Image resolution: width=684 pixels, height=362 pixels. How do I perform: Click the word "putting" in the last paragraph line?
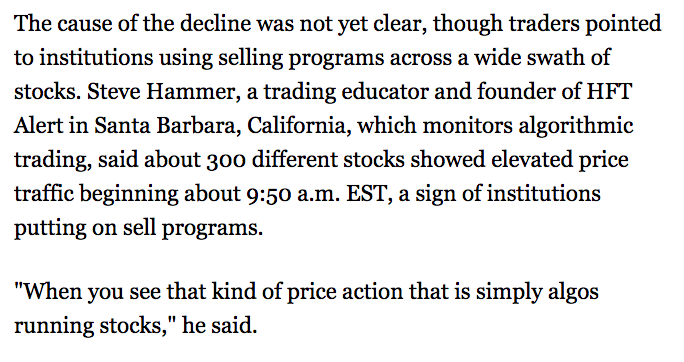pyautogui.click(x=50, y=228)
